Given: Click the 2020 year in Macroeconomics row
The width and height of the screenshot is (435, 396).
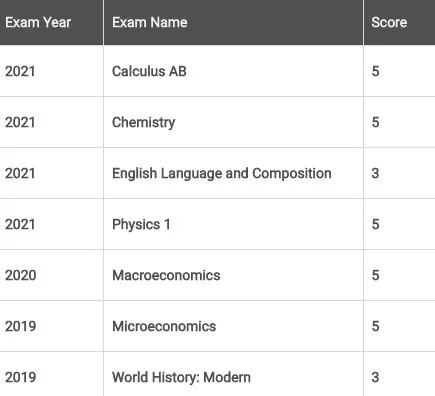Looking at the screenshot, I should point(20,275).
